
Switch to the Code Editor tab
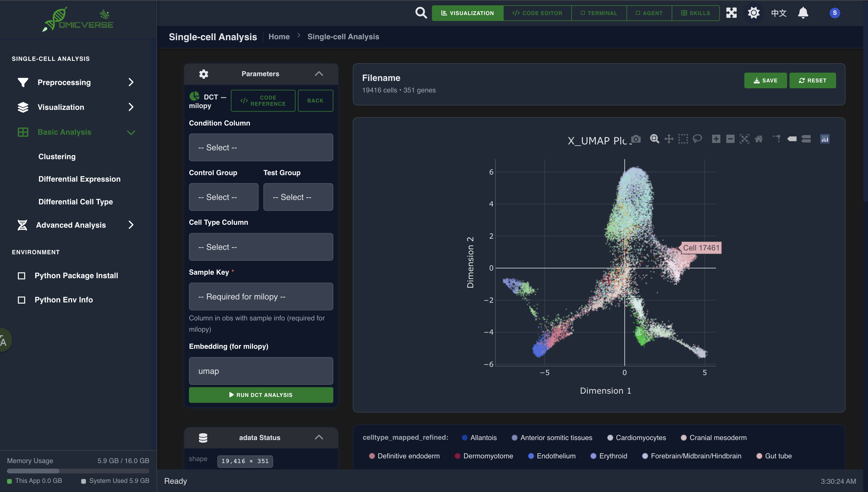pos(537,13)
